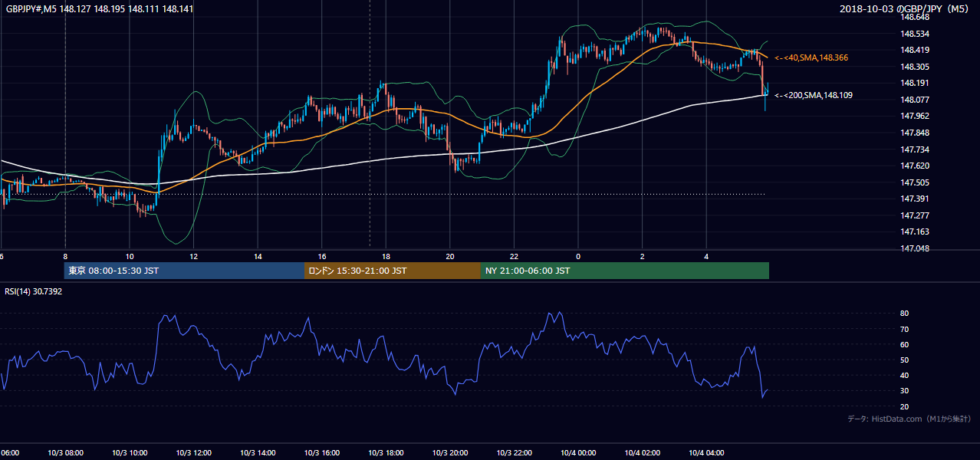Click RSI scale value 40
Viewport: 980px width, 460px height.
(x=904, y=376)
